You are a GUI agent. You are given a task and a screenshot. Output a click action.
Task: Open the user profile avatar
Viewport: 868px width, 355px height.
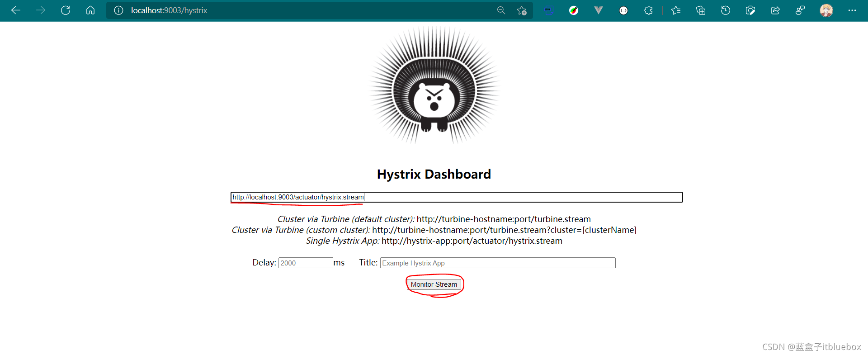tap(826, 10)
